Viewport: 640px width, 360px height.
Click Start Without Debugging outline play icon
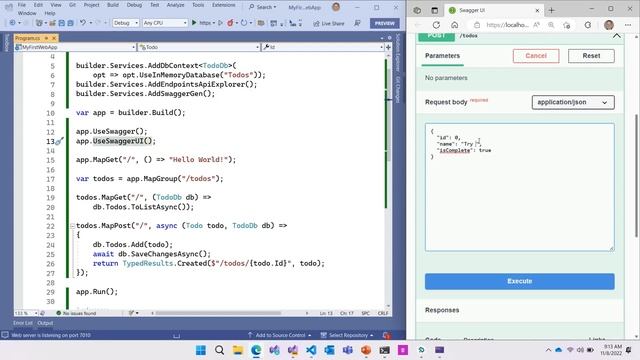pos(220,23)
